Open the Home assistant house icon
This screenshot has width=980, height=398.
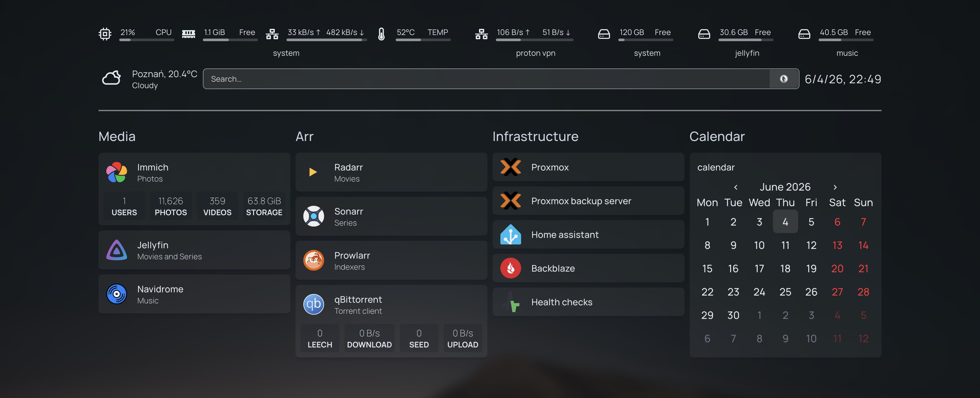[x=510, y=234]
